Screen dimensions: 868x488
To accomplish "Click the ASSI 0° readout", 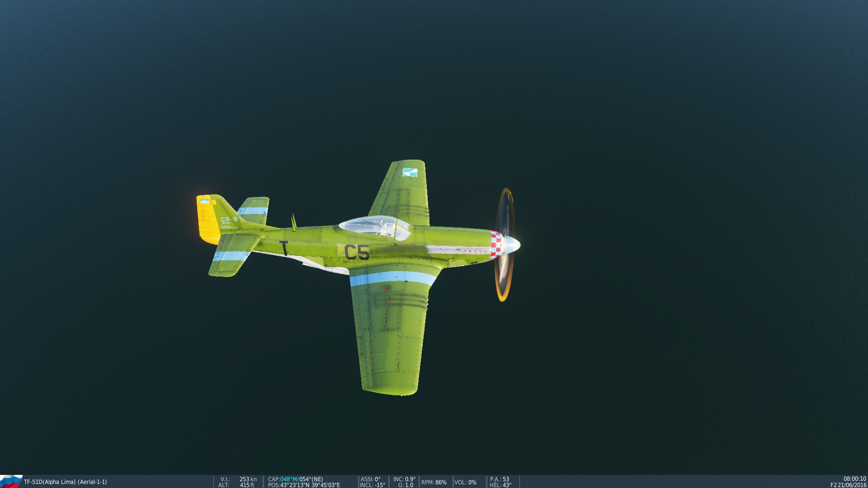I will (371, 479).
